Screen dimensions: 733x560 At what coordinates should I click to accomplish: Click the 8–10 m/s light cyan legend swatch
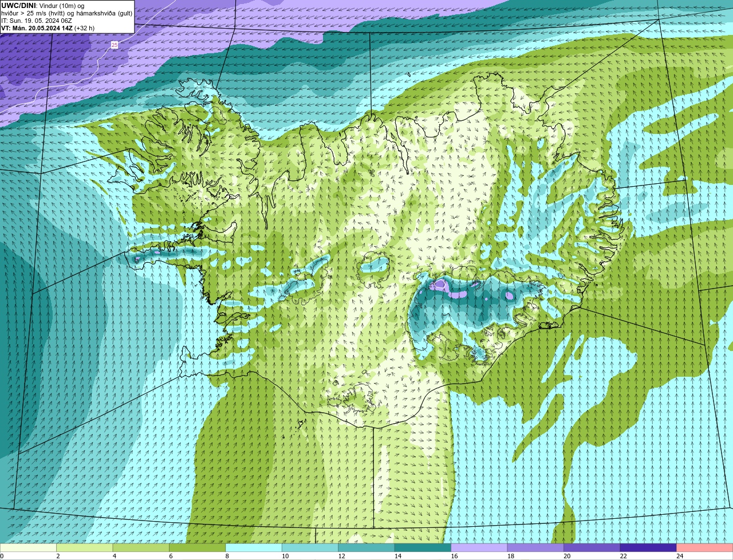[x=254, y=547]
